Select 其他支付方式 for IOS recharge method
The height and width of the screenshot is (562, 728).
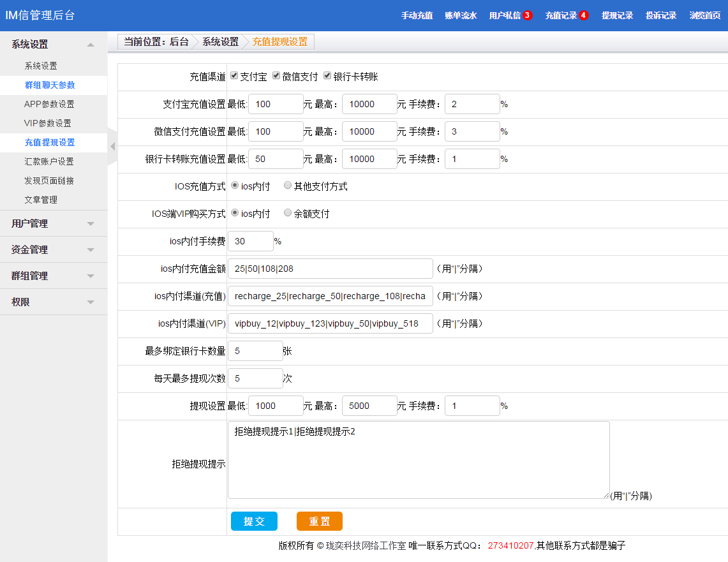(x=288, y=186)
